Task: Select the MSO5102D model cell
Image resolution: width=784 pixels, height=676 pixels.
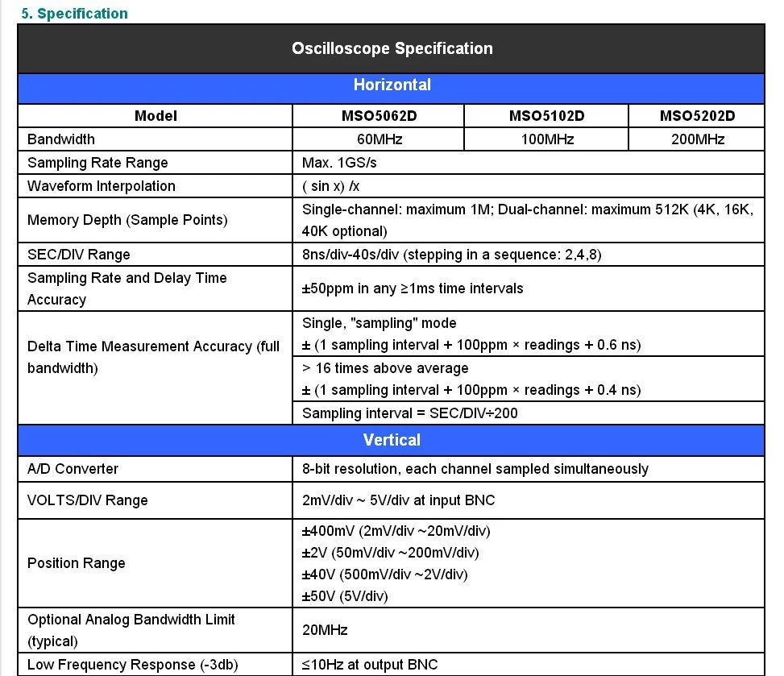Action: [x=546, y=116]
